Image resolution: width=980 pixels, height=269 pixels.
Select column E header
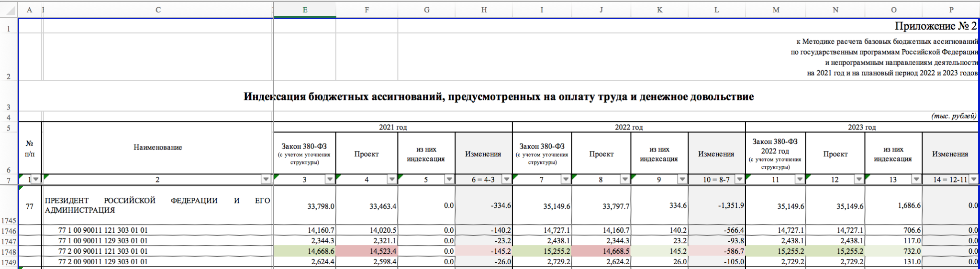click(305, 10)
